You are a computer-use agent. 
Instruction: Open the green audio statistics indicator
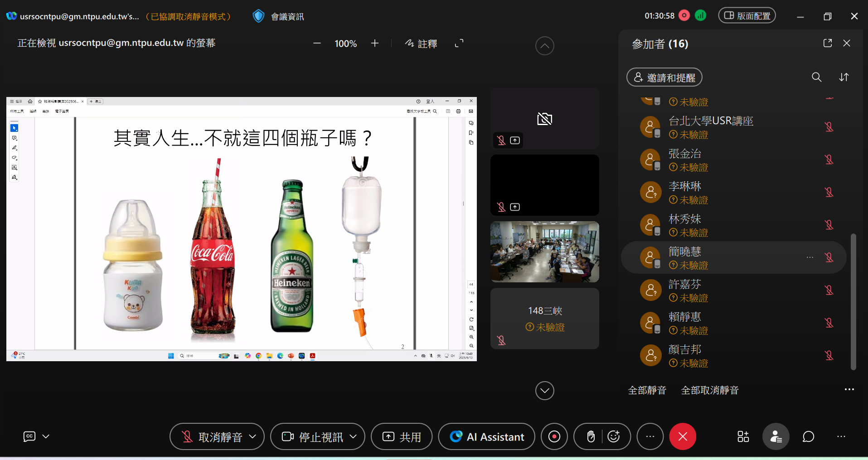pos(701,15)
